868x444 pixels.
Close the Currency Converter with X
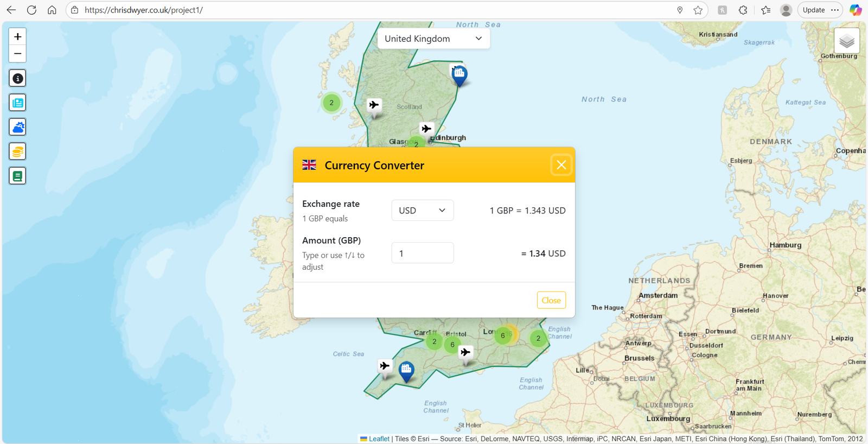click(561, 165)
